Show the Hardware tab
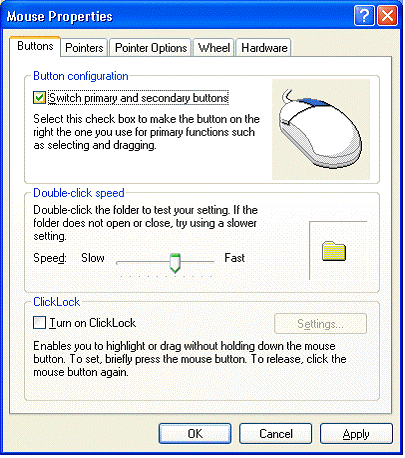 point(264,48)
